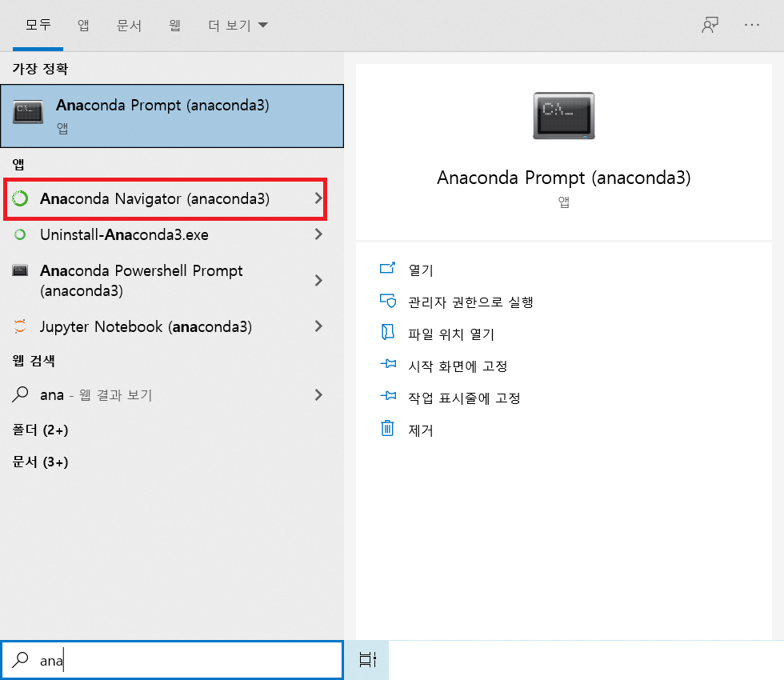This screenshot has width=784, height=680.
Task: Choose 관리자 권한으로 실행
Action: [x=471, y=302]
